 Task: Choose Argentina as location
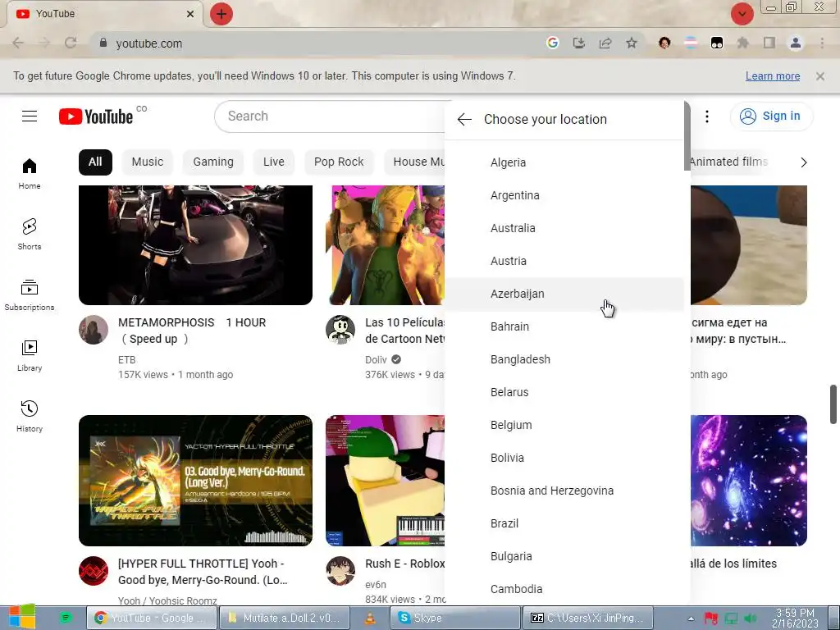[564, 195]
